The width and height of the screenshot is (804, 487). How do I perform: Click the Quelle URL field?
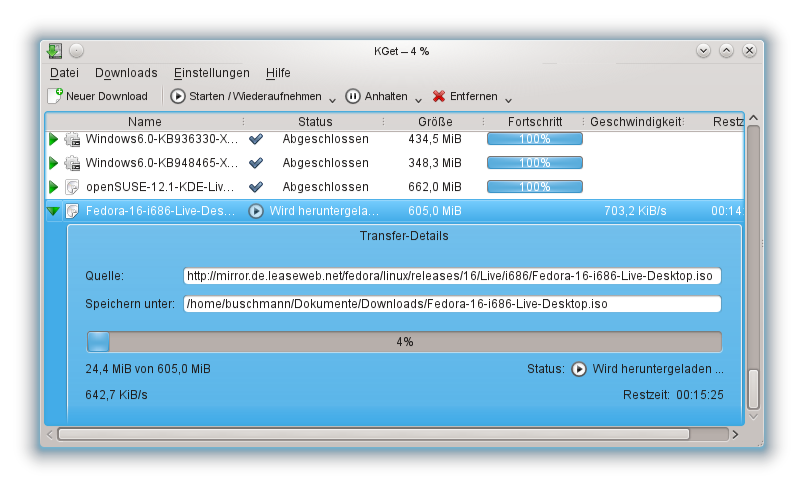pos(452,276)
